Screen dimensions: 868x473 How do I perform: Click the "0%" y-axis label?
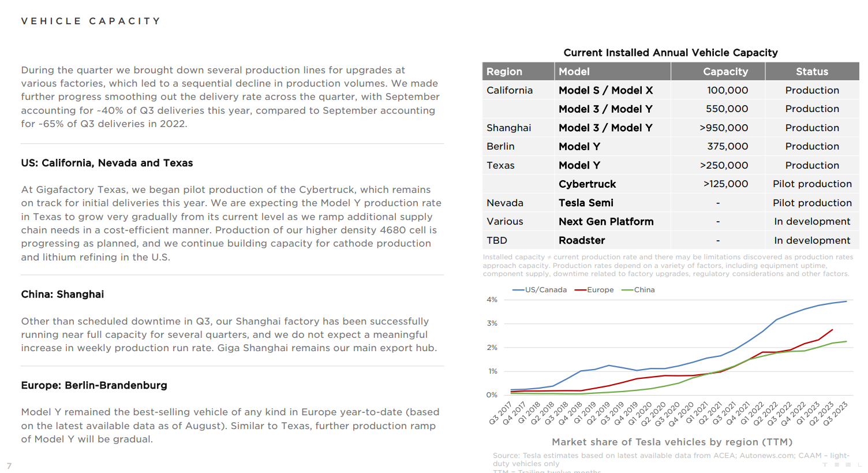click(x=492, y=395)
